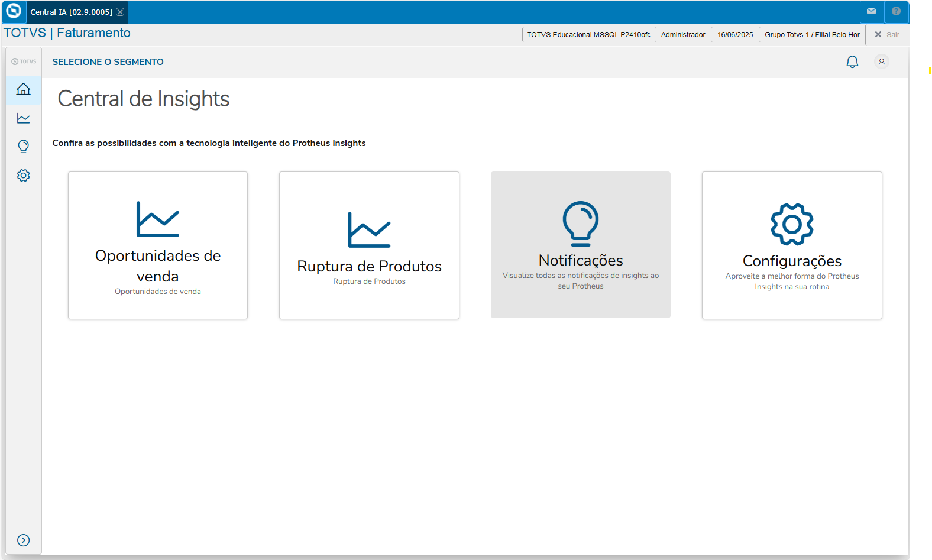Click the 'Aproveite a melhor forma' description text
The width and height of the screenshot is (932, 560).
(792, 281)
